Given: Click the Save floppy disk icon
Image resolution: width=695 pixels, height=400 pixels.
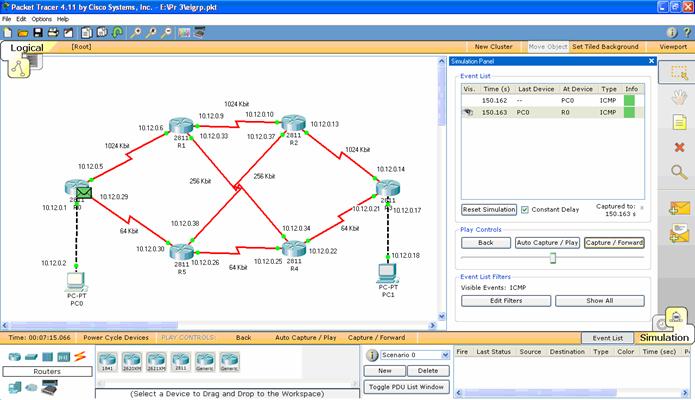Looking at the screenshot, I should [x=38, y=32].
